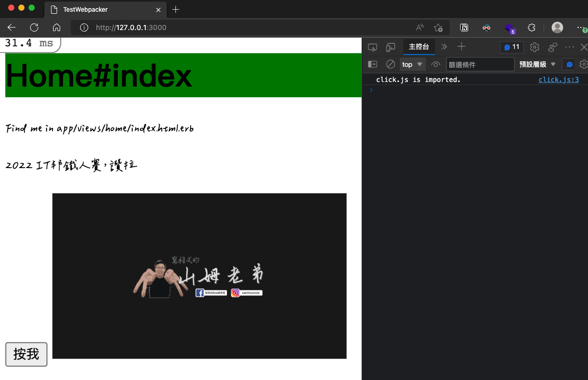The image size is (588, 380).
Task: View site info icon beside URL
Action: click(84, 28)
